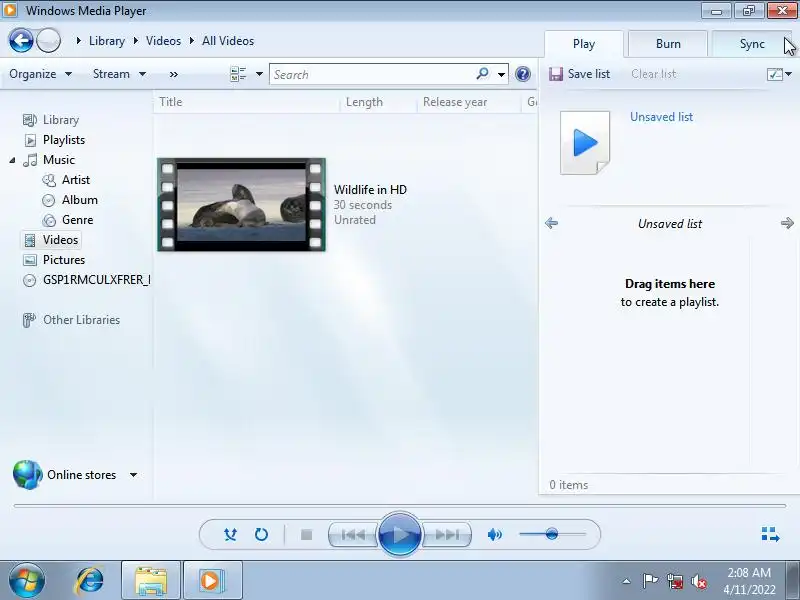
Task: Open the Online stores globe icon
Action: point(28,474)
